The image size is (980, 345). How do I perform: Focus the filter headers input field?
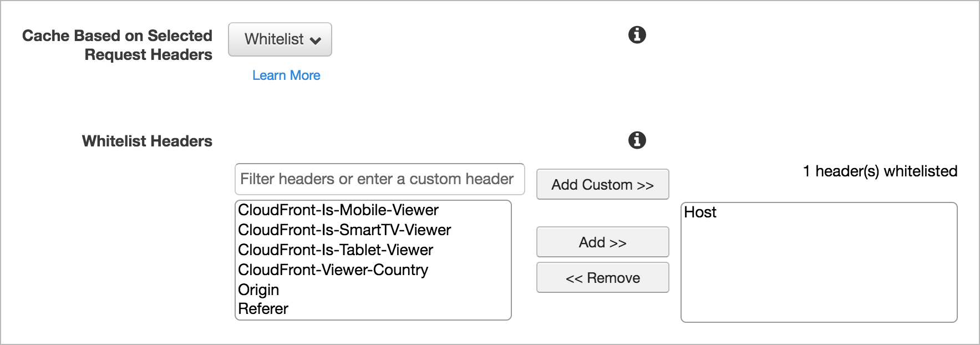tap(380, 179)
